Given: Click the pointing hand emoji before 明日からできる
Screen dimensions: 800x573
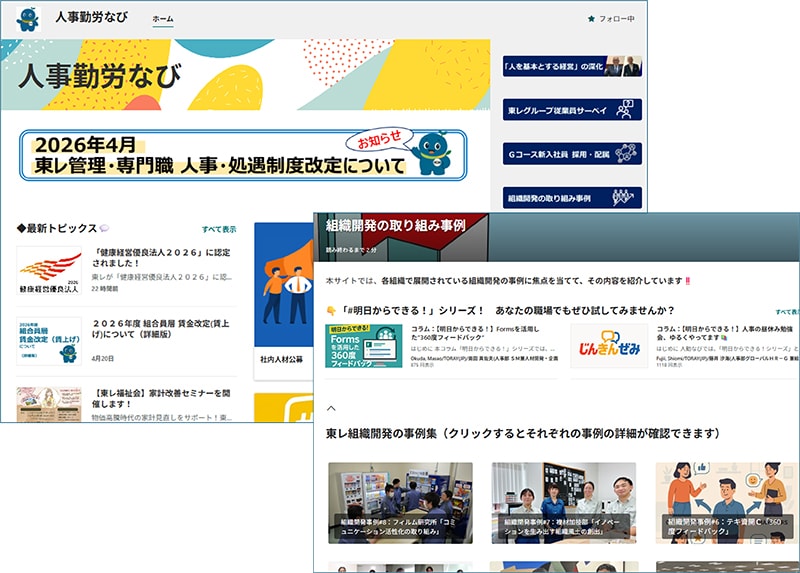Looking at the screenshot, I should coord(331,310).
